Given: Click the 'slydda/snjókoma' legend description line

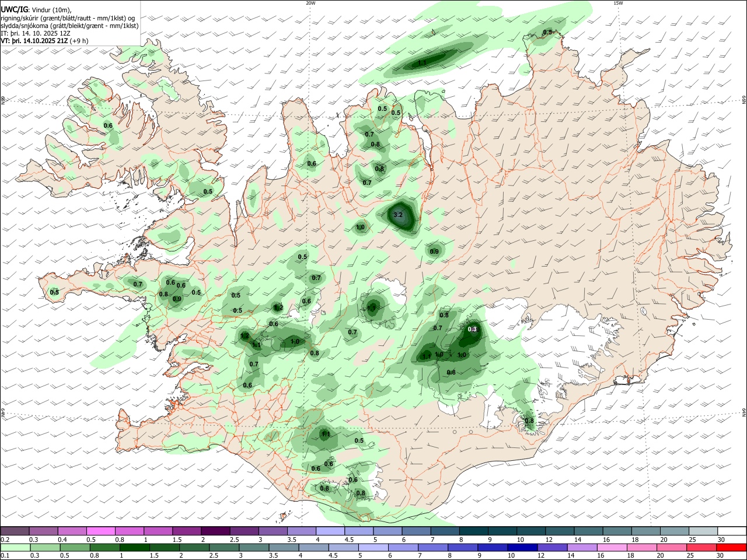Looking at the screenshot, I should pos(69,26).
